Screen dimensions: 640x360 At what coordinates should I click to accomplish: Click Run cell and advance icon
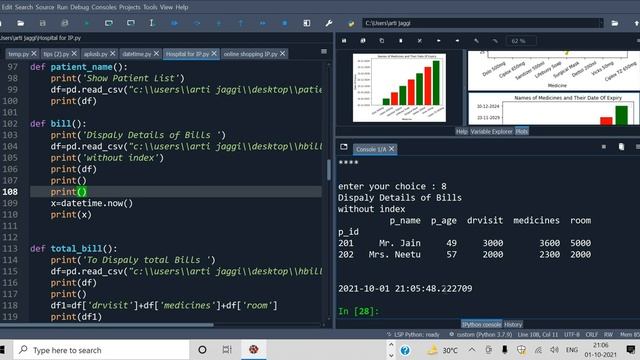point(131,23)
